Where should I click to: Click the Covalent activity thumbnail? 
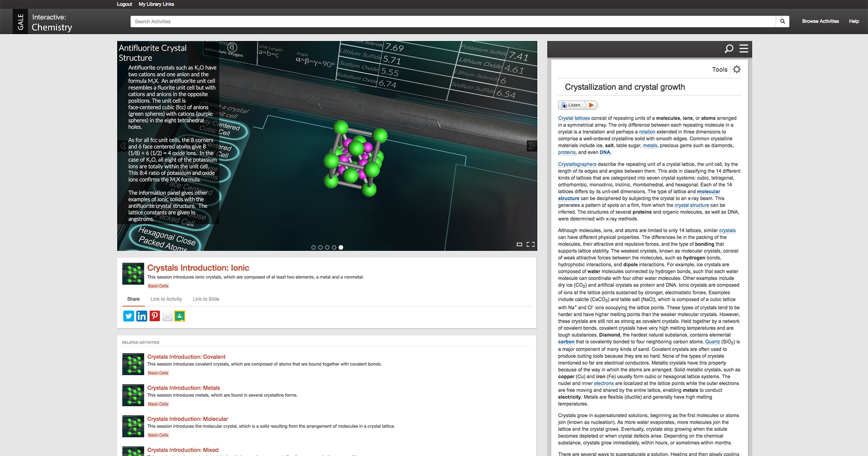click(x=133, y=364)
